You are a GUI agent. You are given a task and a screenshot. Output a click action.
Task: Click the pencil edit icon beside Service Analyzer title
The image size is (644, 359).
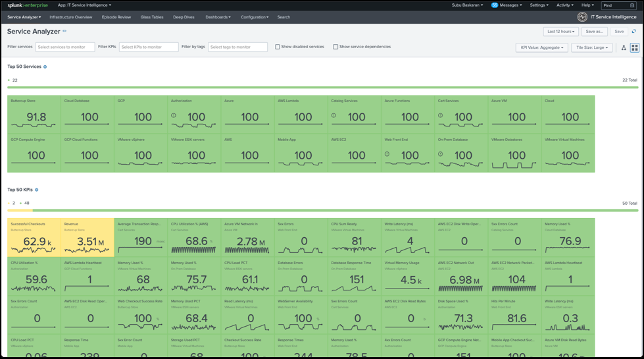click(x=64, y=31)
